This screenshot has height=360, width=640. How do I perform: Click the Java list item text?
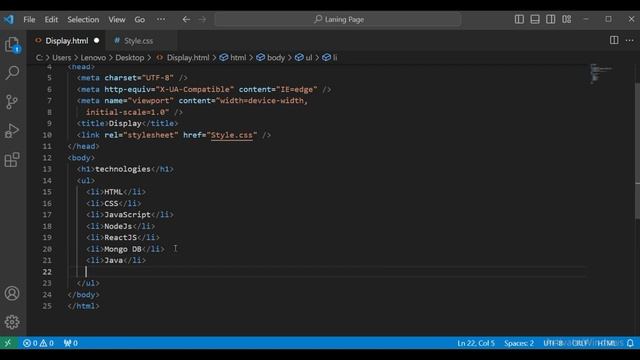click(113, 260)
